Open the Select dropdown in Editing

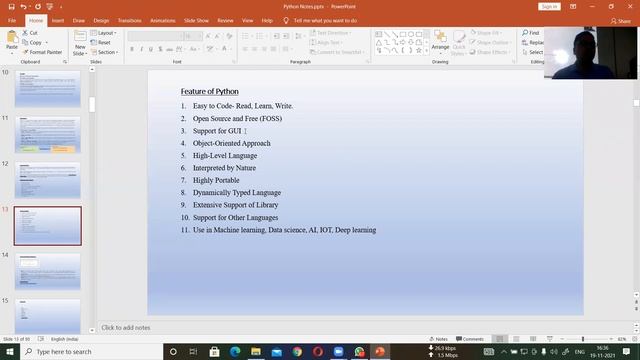pos(533,52)
